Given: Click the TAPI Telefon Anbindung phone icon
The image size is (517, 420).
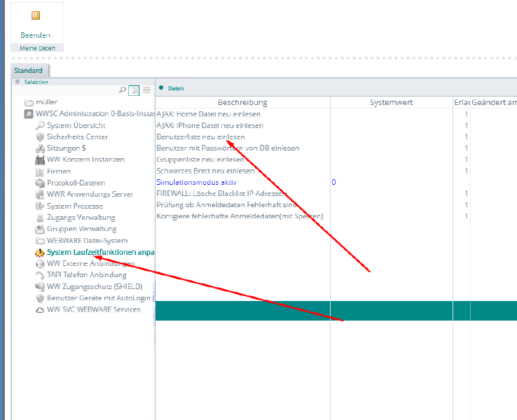Looking at the screenshot, I should [40, 275].
